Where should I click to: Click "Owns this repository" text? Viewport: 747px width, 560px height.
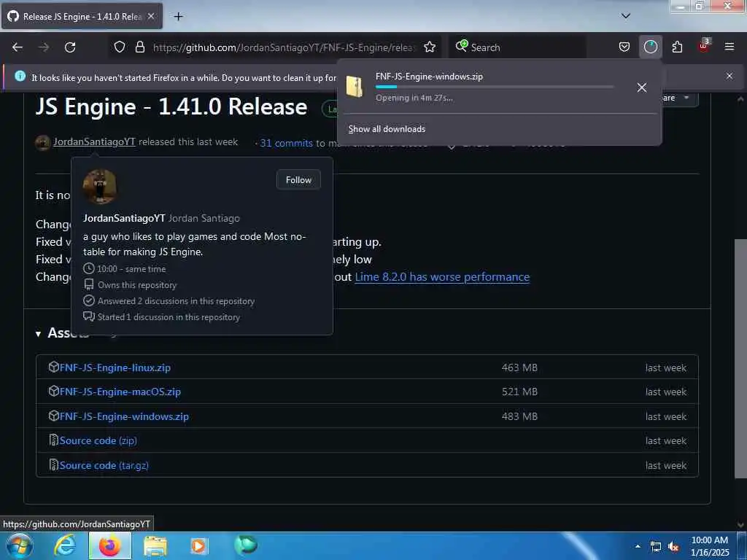(x=137, y=285)
